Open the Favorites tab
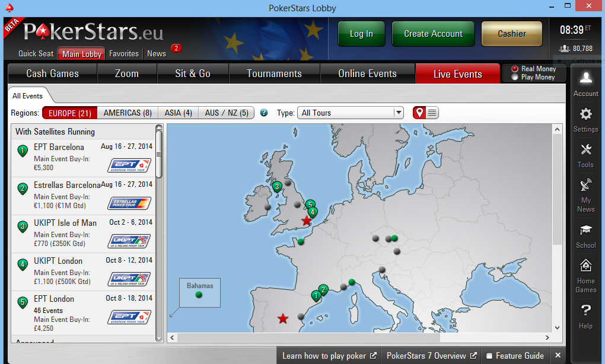Image resolution: width=605 pixels, height=364 pixels. click(x=124, y=53)
